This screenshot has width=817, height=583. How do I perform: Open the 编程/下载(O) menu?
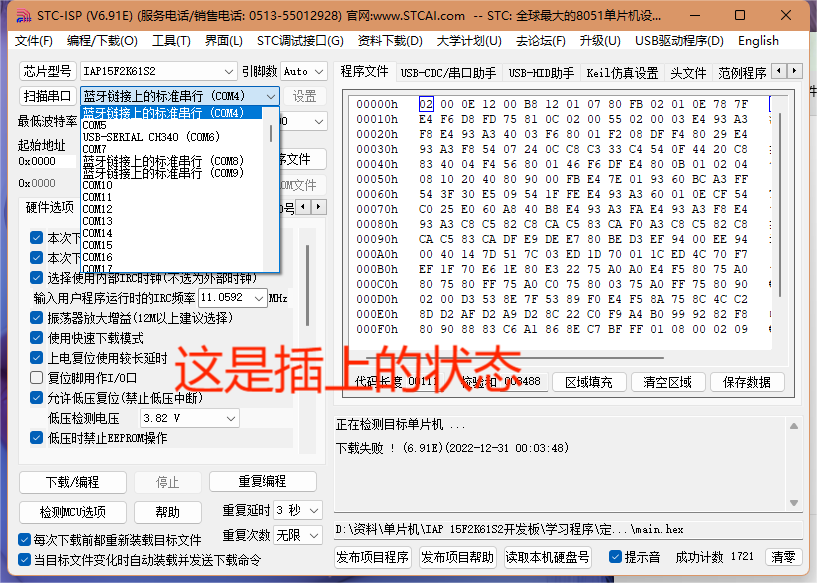102,41
